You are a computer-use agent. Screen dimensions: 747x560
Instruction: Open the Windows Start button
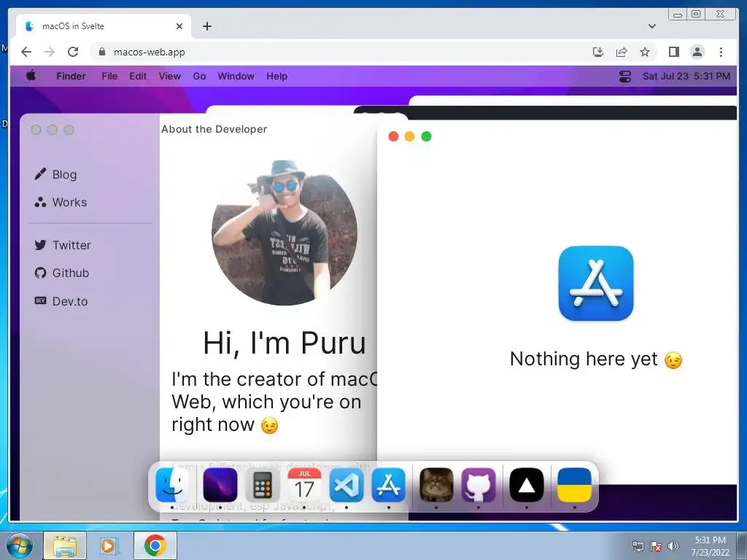tap(19, 545)
